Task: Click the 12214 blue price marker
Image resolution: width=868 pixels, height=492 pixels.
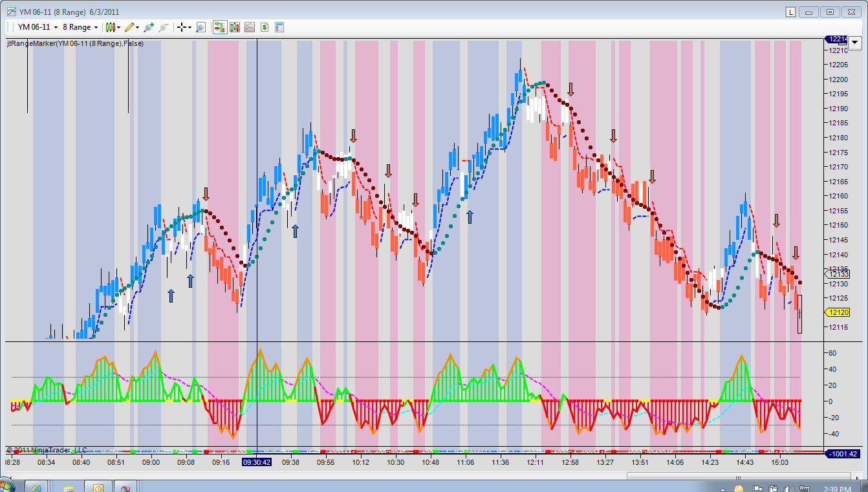Action: (836, 39)
